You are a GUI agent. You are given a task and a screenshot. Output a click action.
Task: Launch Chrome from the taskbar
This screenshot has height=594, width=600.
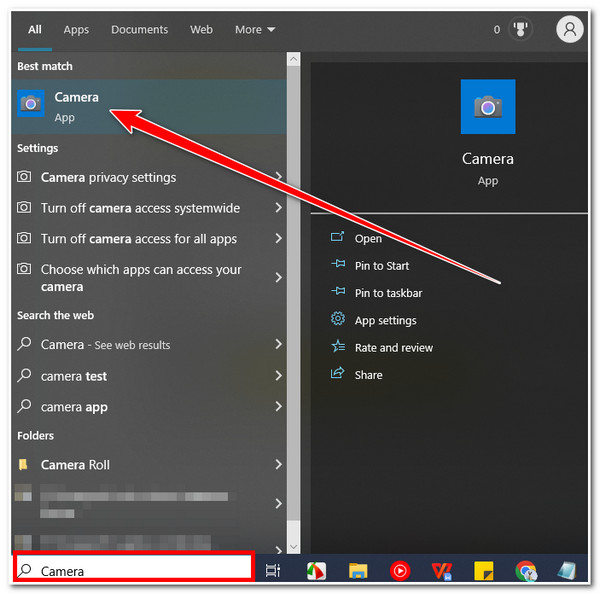(x=526, y=571)
